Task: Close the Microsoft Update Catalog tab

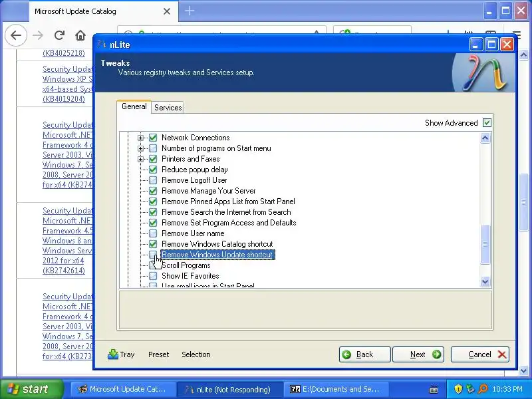Action: 167,11
